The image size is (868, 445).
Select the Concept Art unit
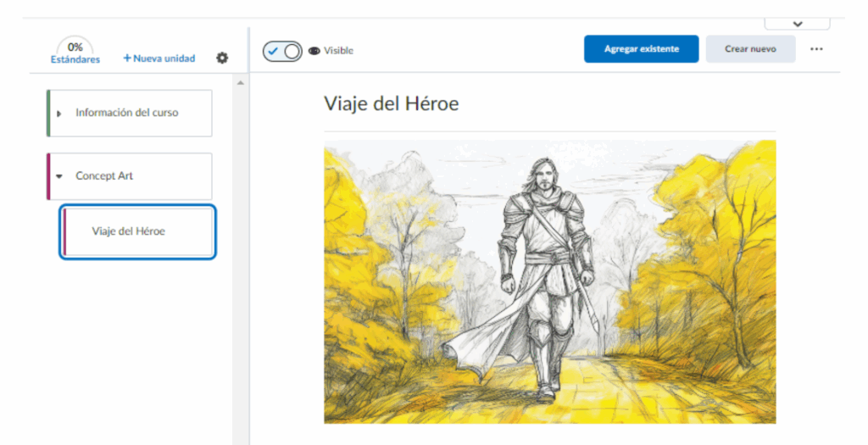104,176
